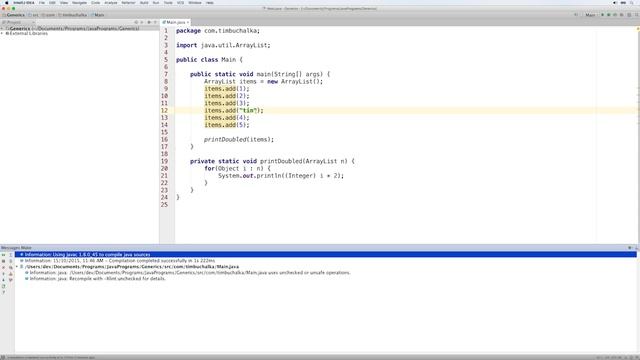Run Main with coverage icon
The width and height of the screenshot is (640, 360).
(x=615, y=15)
